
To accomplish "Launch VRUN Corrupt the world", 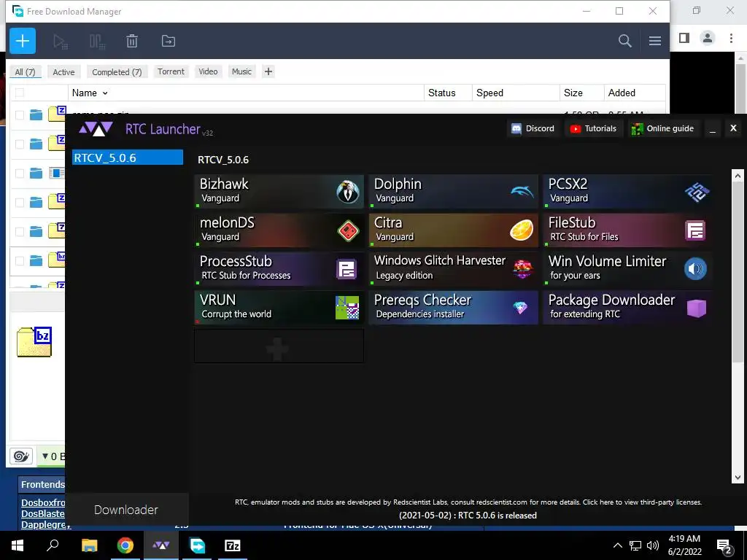I will pos(279,307).
